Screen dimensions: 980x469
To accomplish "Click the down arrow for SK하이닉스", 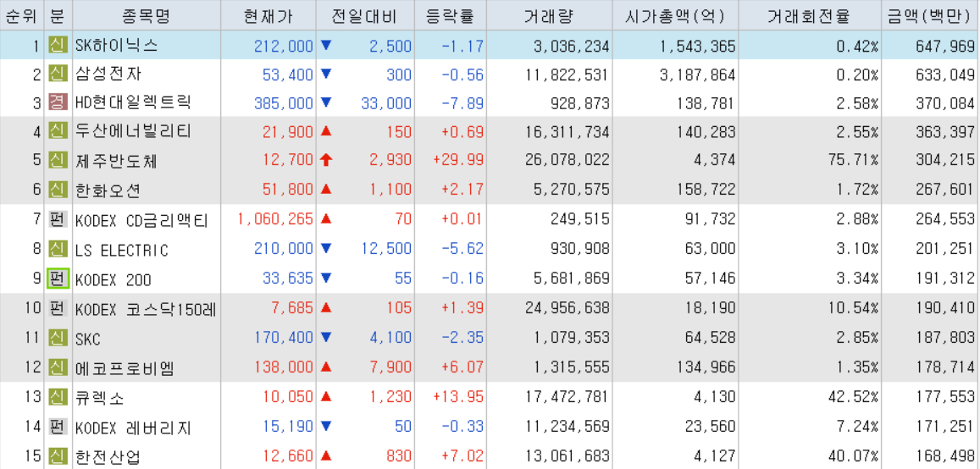I will (325, 46).
